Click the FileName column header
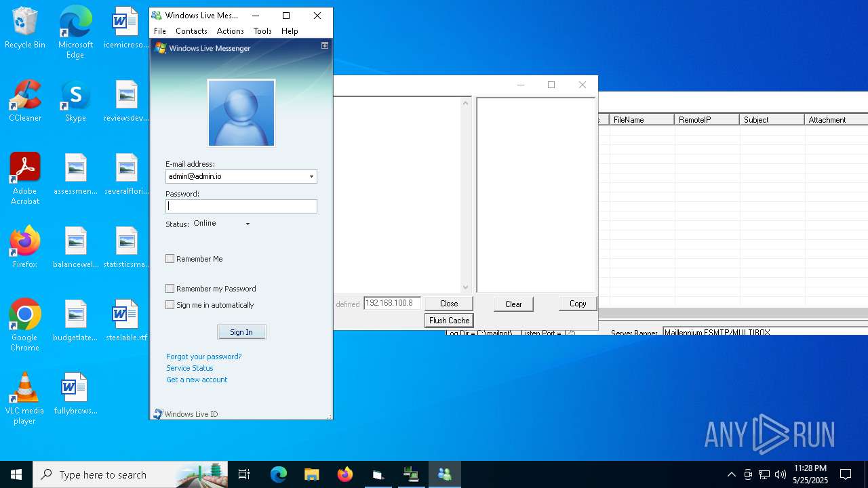The width and height of the screenshot is (868, 488). [x=642, y=120]
